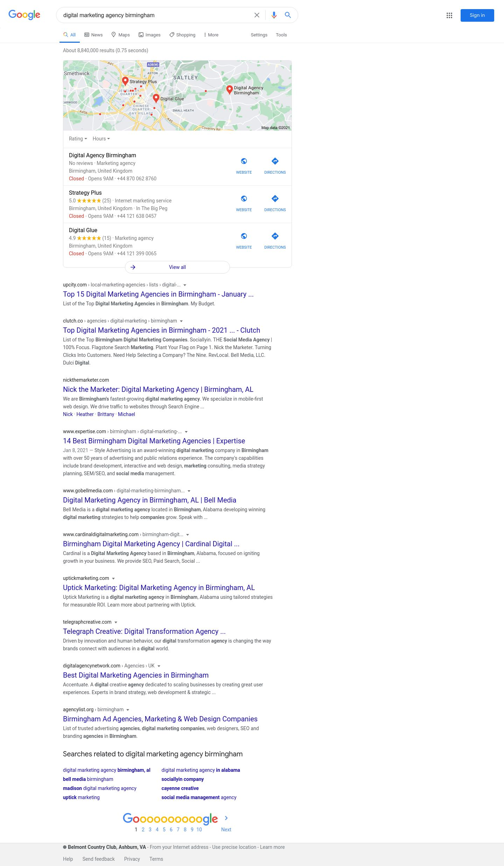
Task: Click the next page chevron arrow in pagination
Action: point(226,818)
